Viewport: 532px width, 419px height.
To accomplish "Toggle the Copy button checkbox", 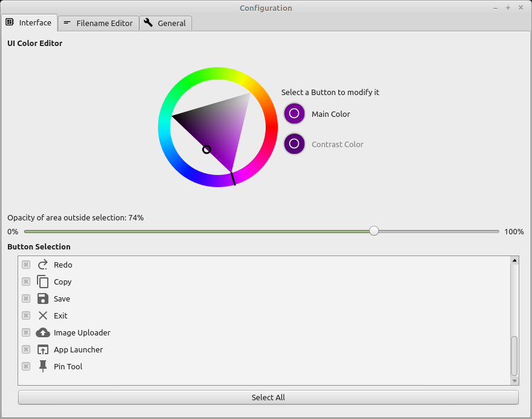I will click(26, 282).
